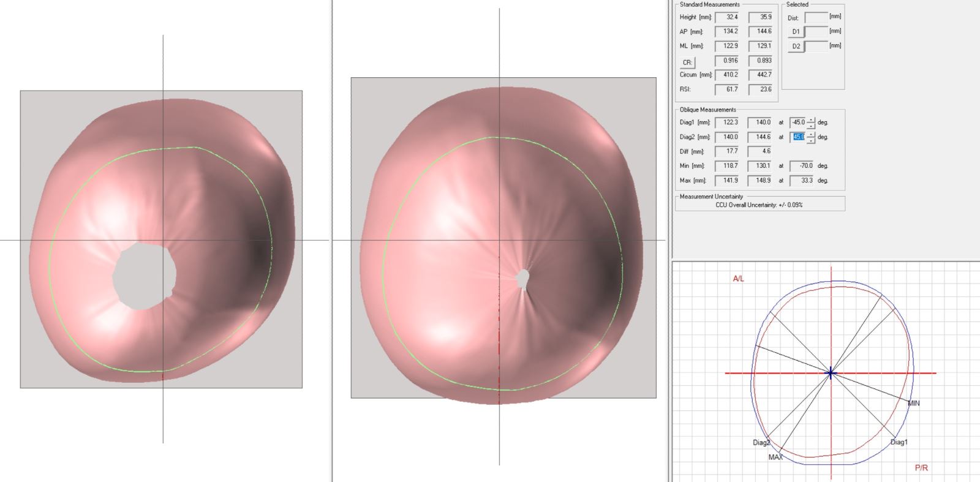This screenshot has height=482, width=980.
Task: Select the ML value 129.1
Action: [761, 46]
